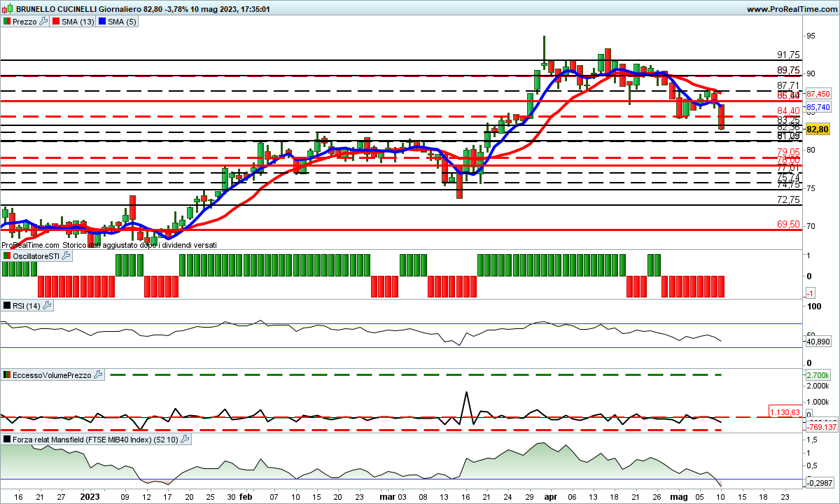Click the ProRealTime.com dividend adjustment note
The image size is (840, 504).
coord(109,245)
